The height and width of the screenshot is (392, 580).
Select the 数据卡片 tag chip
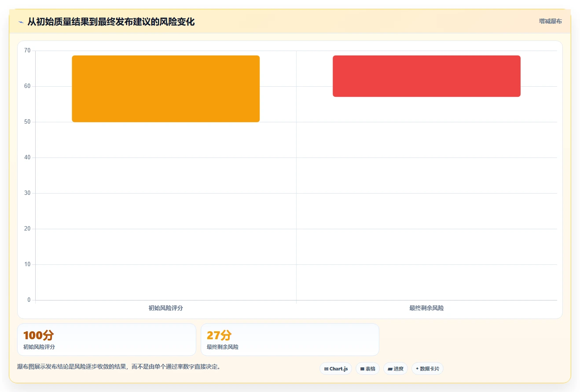(x=427, y=369)
